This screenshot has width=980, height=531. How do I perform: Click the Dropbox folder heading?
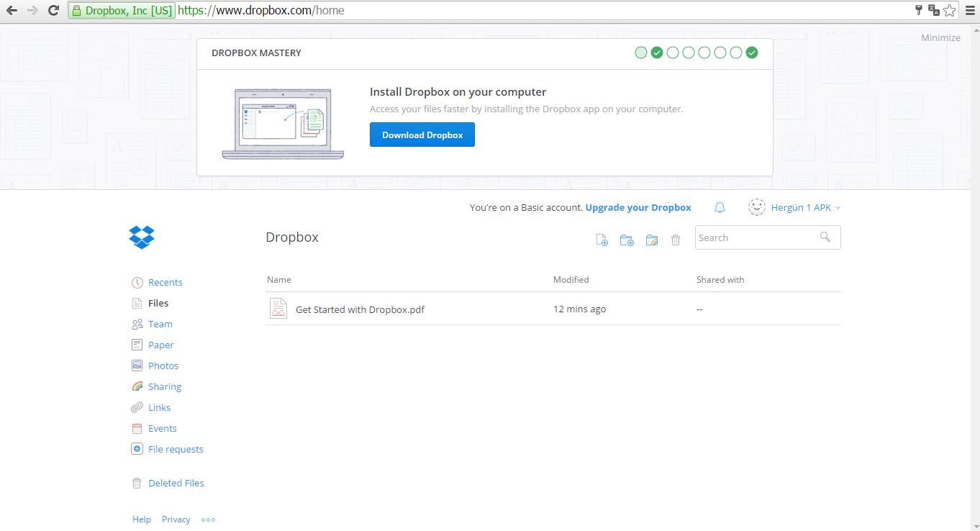[x=292, y=237]
